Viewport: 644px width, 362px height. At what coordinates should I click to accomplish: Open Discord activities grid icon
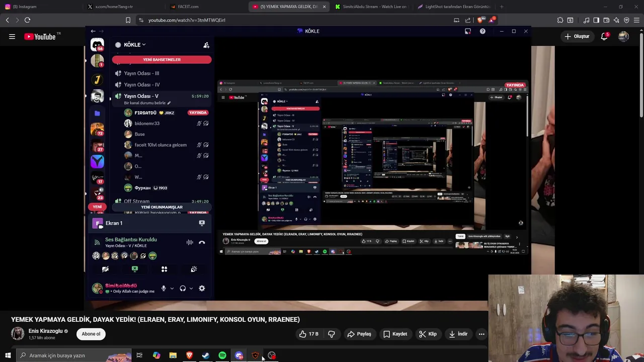click(164, 269)
